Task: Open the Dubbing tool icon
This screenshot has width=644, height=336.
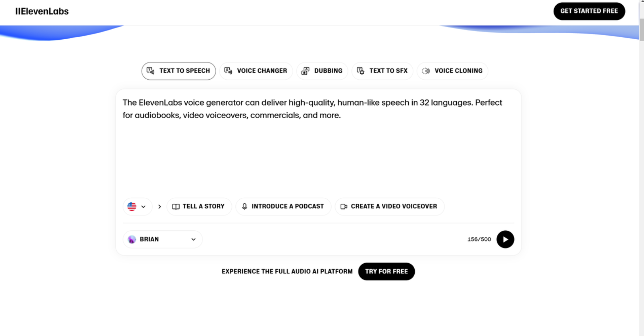Action: coord(305,71)
